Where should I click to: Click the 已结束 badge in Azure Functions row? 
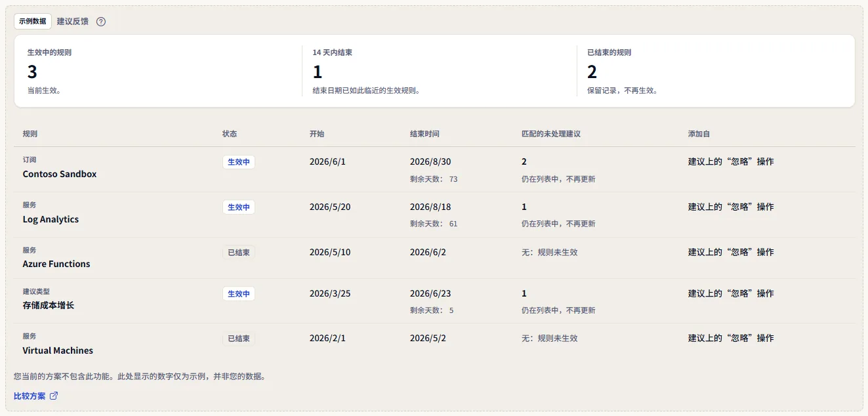[239, 253]
